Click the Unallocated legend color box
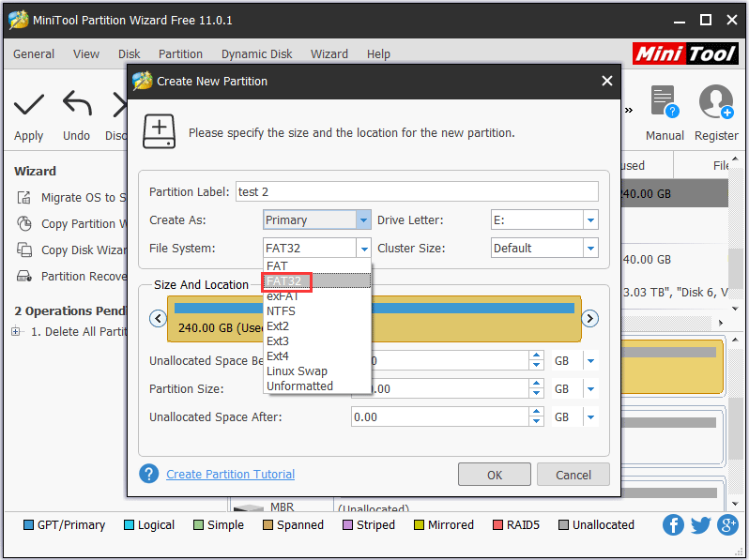The height and width of the screenshot is (560, 749). coord(564,524)
